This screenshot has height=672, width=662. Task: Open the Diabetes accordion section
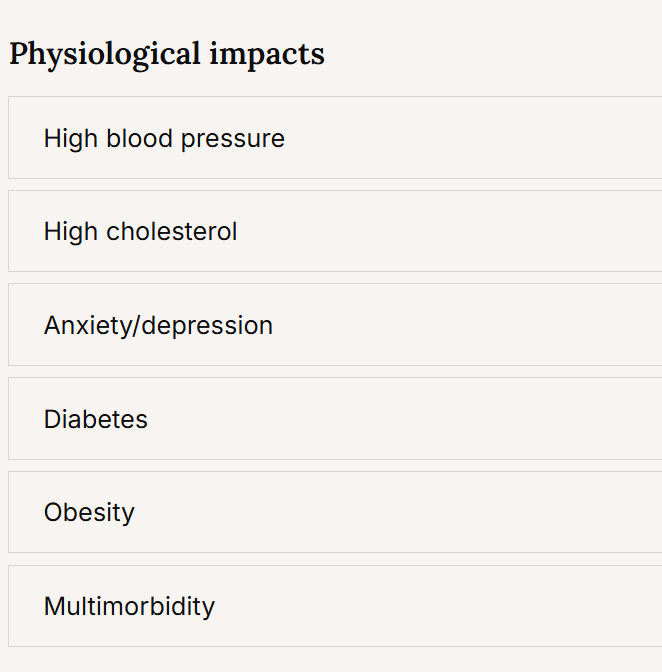[335, 419]
